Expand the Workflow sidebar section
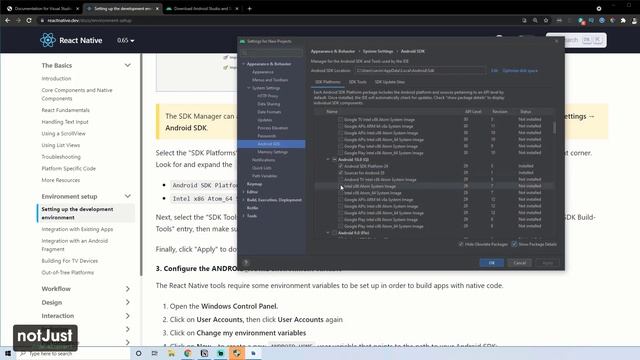 (127, 289)
